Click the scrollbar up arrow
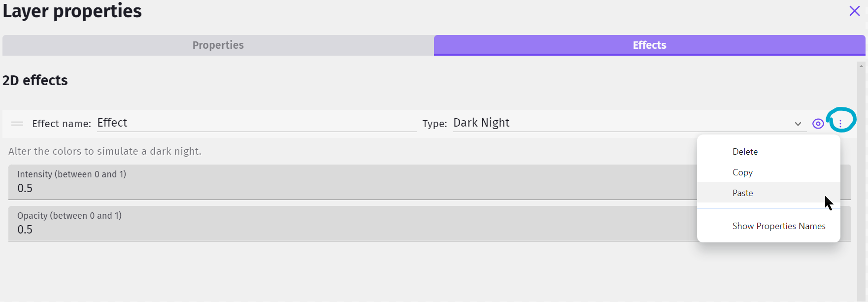 (861, 66)
